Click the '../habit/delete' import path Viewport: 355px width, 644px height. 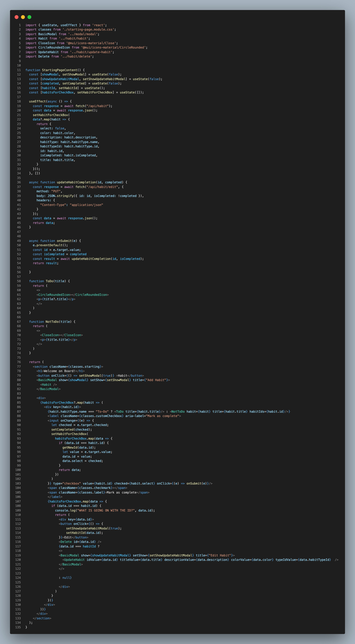click(x=76, y=57)
